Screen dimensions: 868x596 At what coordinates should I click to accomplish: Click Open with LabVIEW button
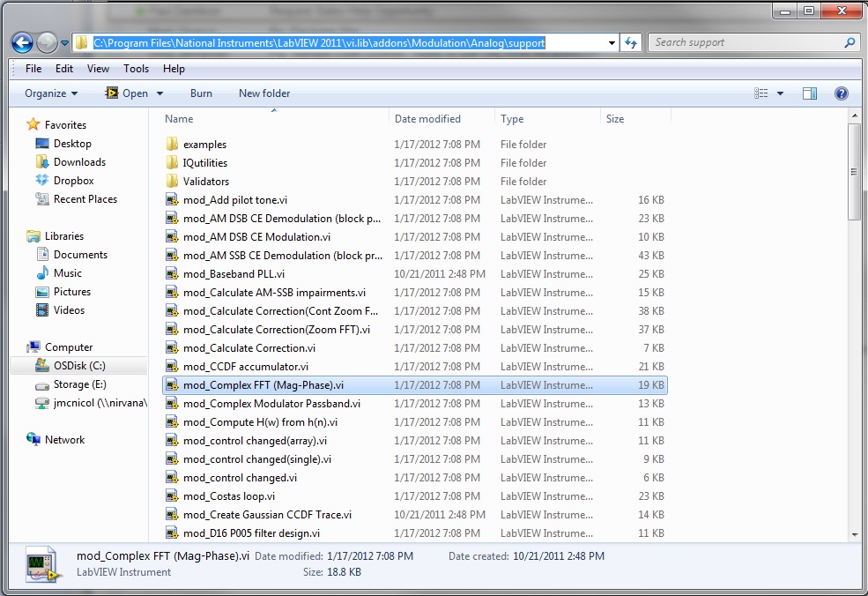tap(126, 93)
